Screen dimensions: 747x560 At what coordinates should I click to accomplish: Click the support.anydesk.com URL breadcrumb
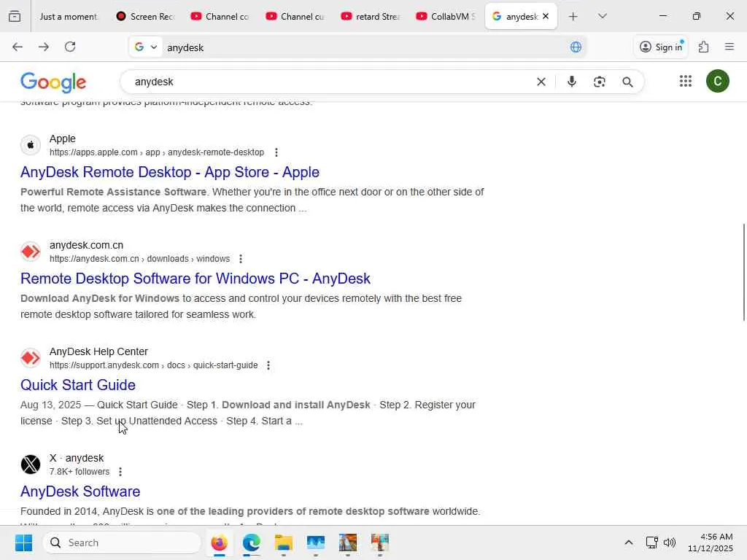[x=153, y=365]
